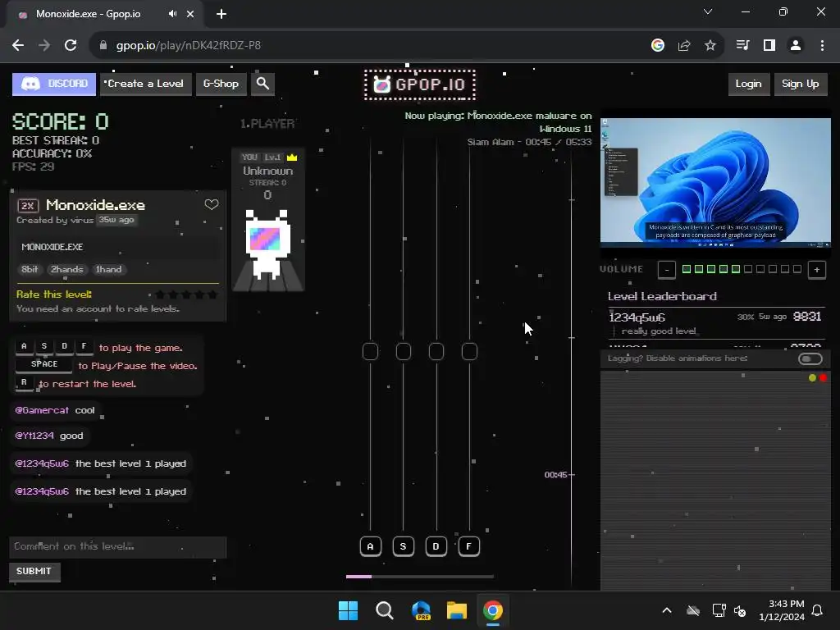Open the Discord link button
The image size is (840, 630).
[x=54, y=84]
